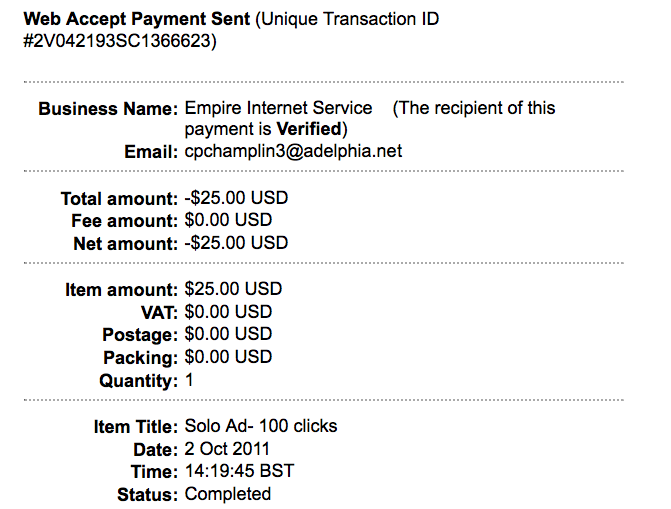Click the 'Completed' status text
The width and height of the screenshot is (671, 509).
(x=227, y=494)
